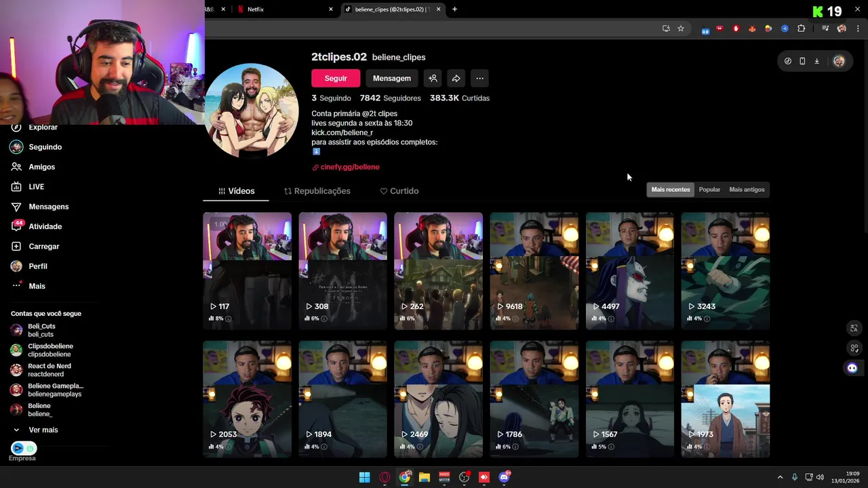Click the install app icon in address bar
The image size is (868, 488).
[666, 28]
